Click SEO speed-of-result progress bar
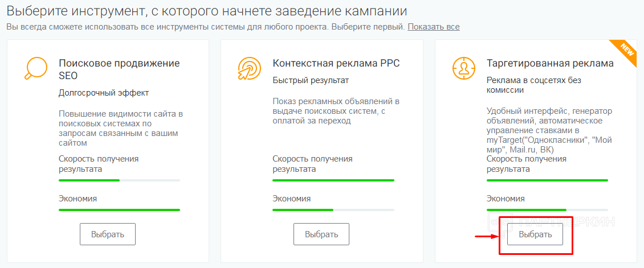The height and width of the screenshot is (268, 644). pos(119,180)
